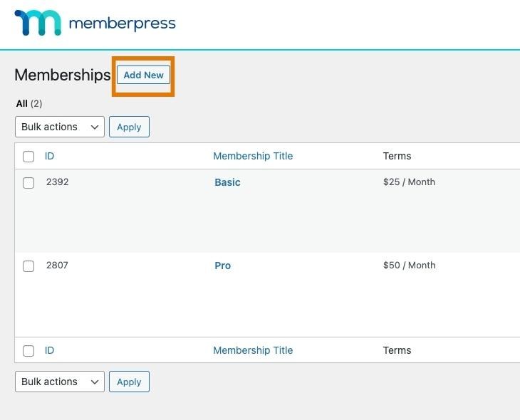Open the Basic membership

227,182
